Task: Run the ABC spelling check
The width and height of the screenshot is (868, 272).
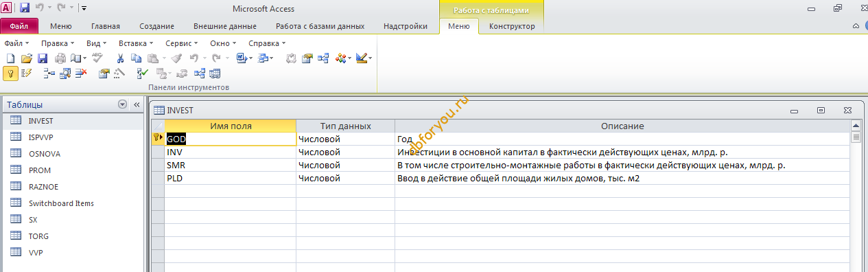Action: coord(97,58)
